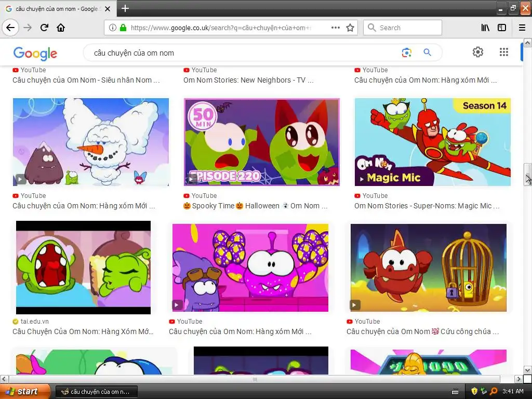Image resolution: width=532 pixels, height=399 pixels.
Task: Open the Season 14 Magic Mic thumbnail
Action: coord(433,142)
